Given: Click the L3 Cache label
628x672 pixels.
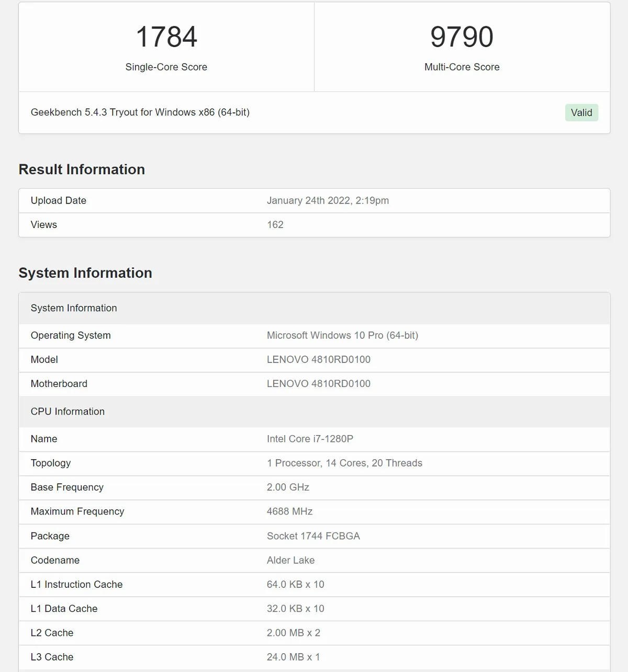Looking at the screenshot, I should [52, 657].
